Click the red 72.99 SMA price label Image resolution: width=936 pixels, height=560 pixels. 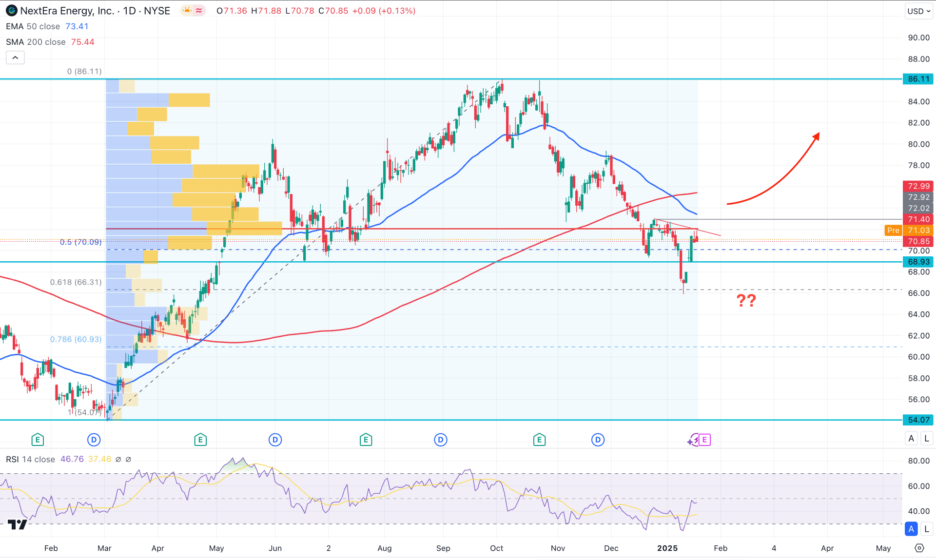[918, 186]
